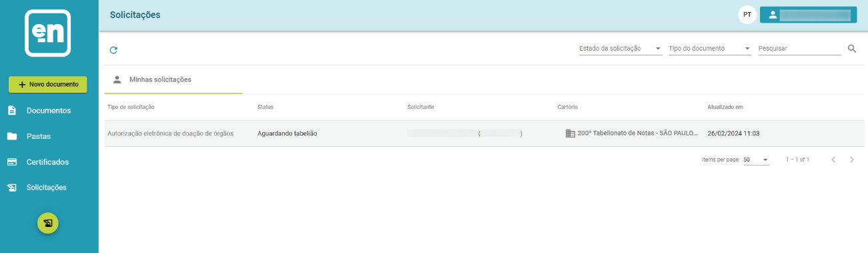Open Solicitações in the sidebar

(47, 188)
